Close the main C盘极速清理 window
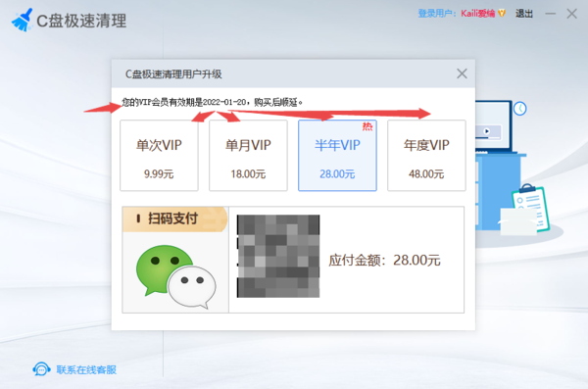 click(571, 14)
